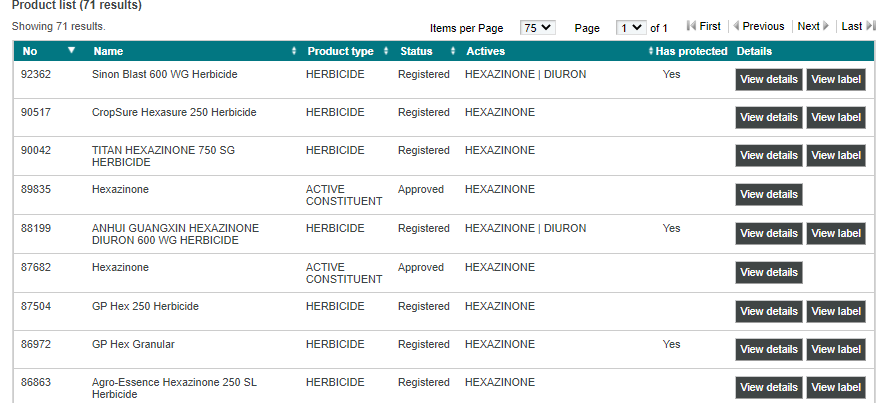
Task: Open Items per Page dropdown
Action: click(x=538, y=28)
